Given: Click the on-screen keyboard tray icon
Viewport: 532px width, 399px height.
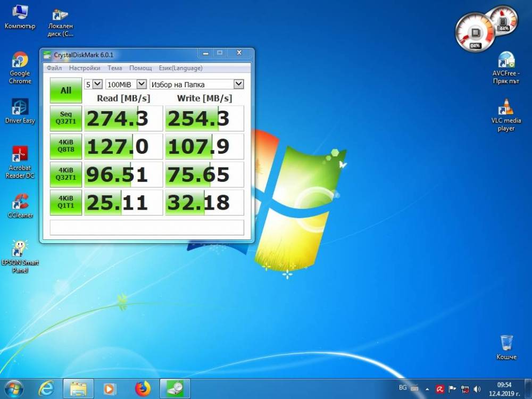Looking at the screenshot, I should 414,388.
